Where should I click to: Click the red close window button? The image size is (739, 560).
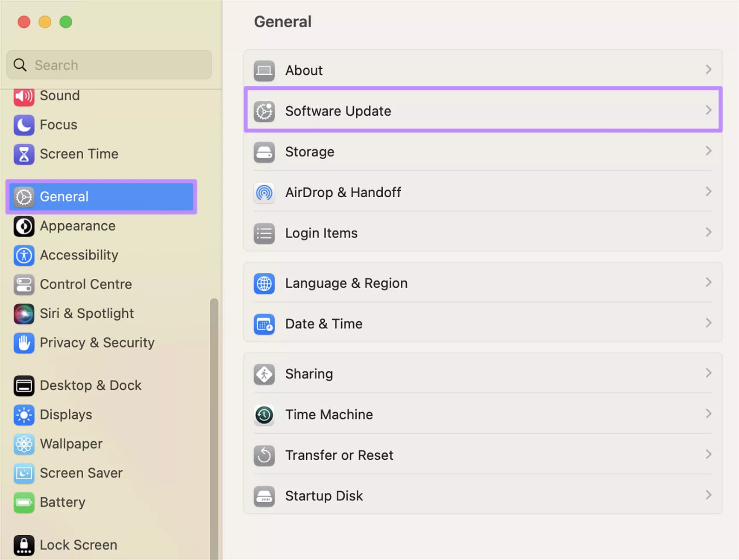pyautogui.click(x=24, y=22)
